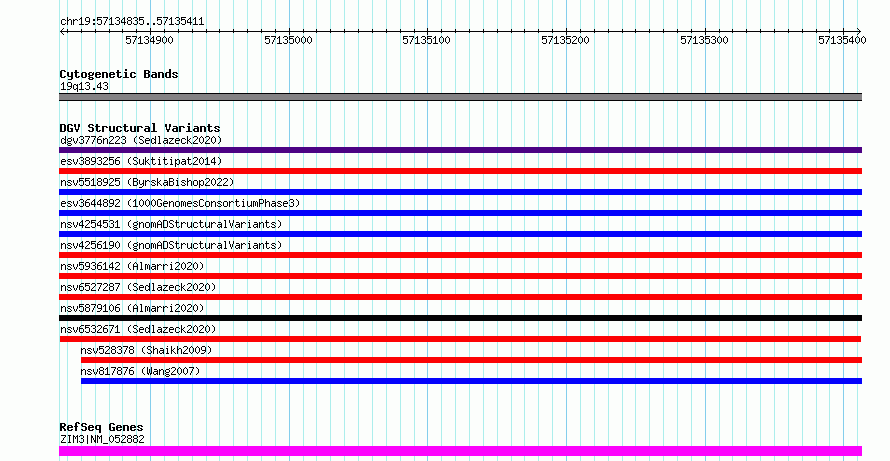Click the right arrow of the coordinate ruler

[859, 31]
